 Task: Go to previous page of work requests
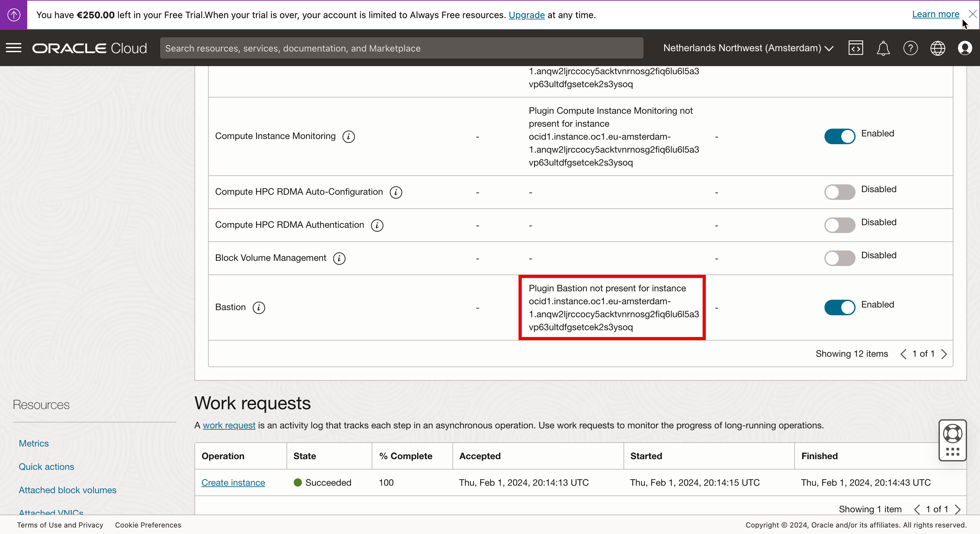[x=917, y=509]
